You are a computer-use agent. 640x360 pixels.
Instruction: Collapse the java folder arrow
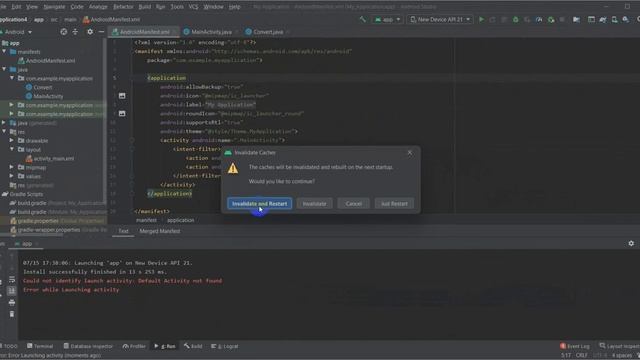point(4,69)
